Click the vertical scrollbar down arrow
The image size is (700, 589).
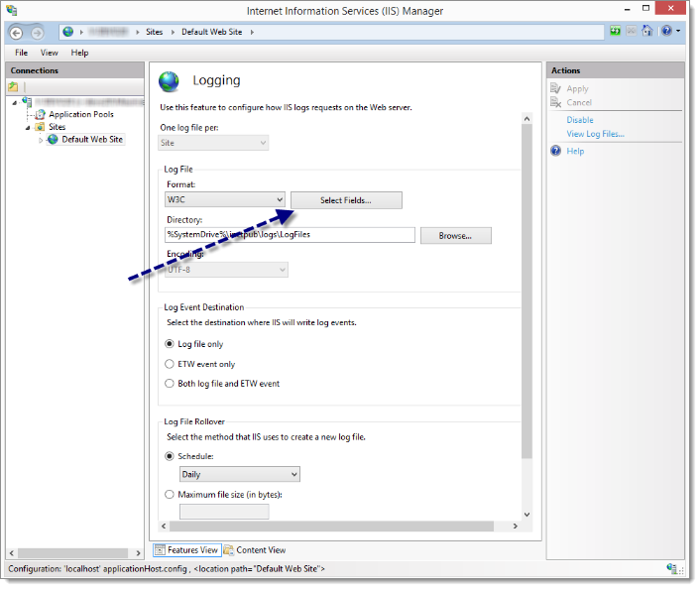click(x=526, y=515)
